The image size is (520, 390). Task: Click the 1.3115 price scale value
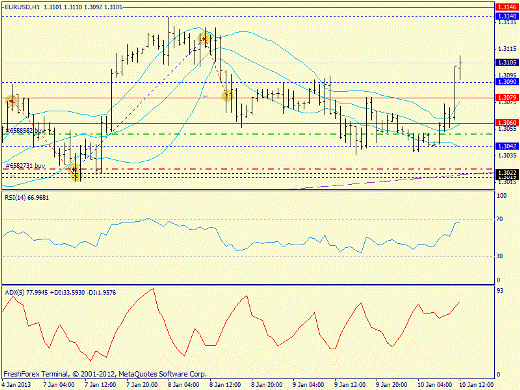pos(507,49)
